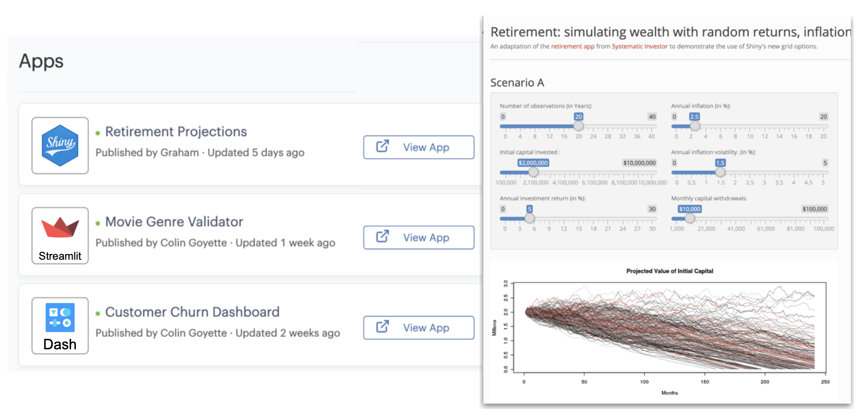
Task: Follow the 'retirement app' red link
Action: tap(573, 46)
